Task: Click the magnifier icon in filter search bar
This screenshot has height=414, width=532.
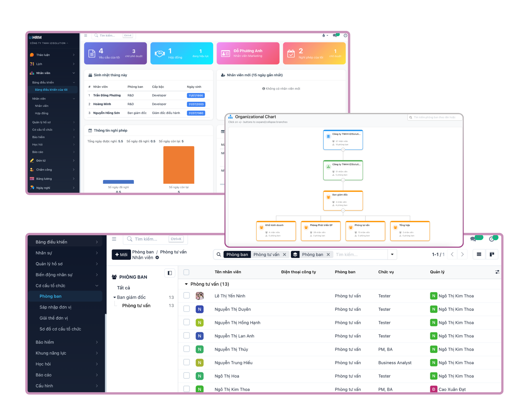Action: coord(219,255)
